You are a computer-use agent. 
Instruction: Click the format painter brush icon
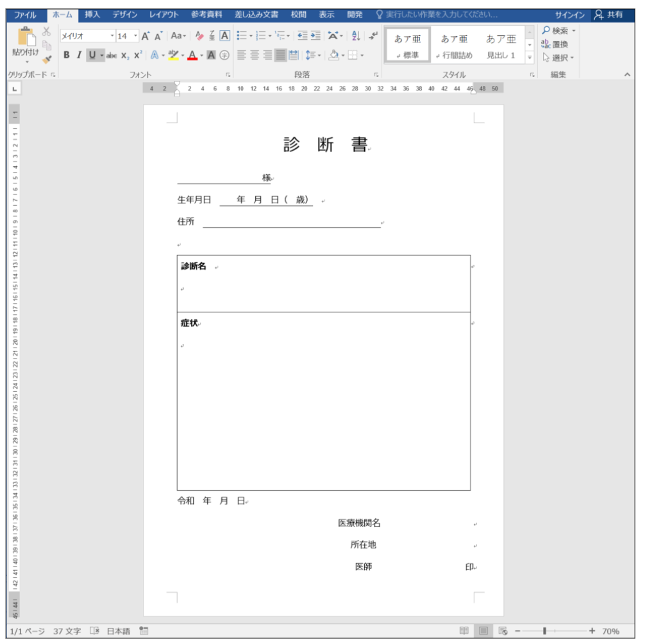tap(47, 60)
